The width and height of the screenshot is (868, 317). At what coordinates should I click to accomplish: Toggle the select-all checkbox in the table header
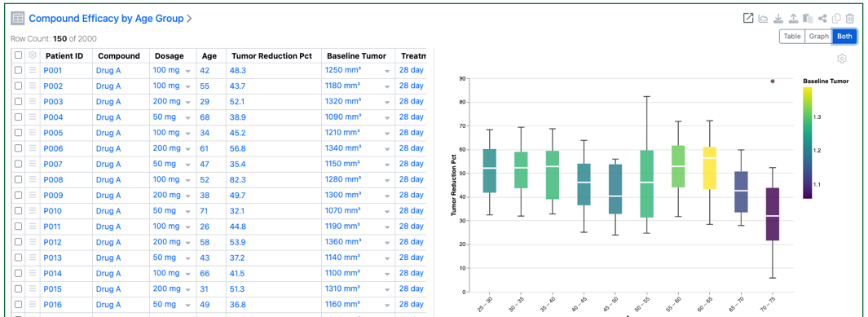point(18,55)
